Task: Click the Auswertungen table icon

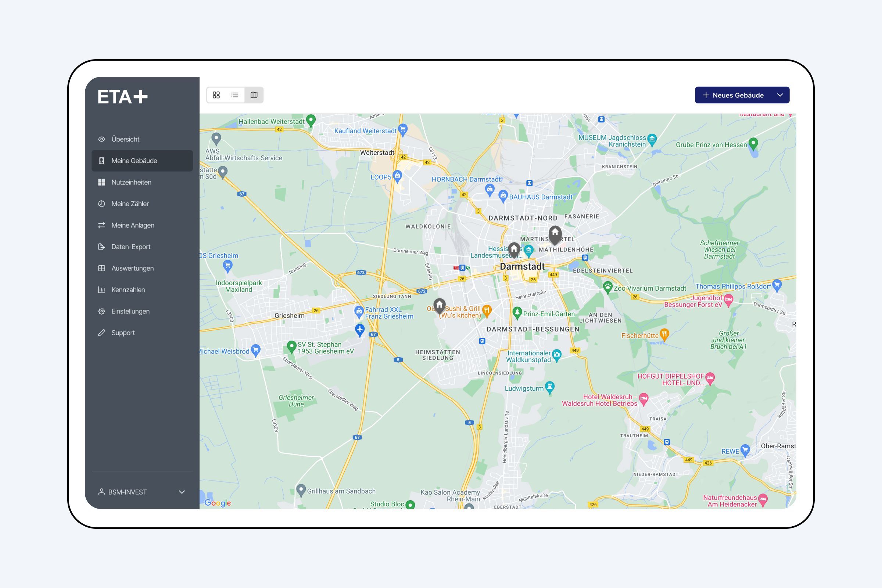Action: 102,268
